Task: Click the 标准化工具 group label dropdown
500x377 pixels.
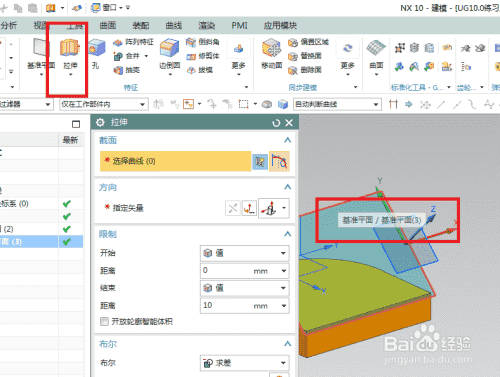Action: pyautogui.click(x=449, y=87)
